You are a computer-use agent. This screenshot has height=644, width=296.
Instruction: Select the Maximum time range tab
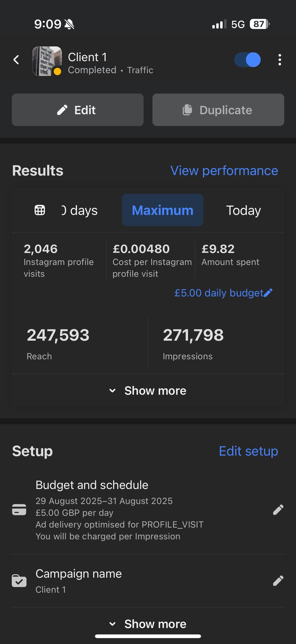pos(162,210)
